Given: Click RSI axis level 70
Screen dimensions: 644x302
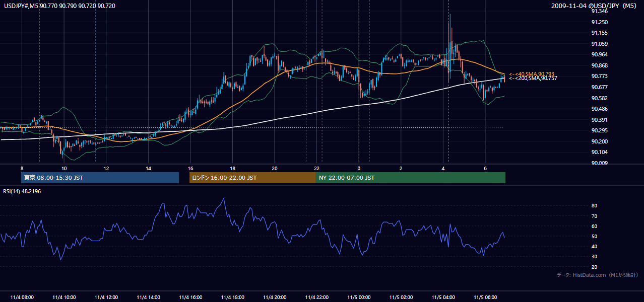Looking at the screenshot, I should tap(594, 216).
